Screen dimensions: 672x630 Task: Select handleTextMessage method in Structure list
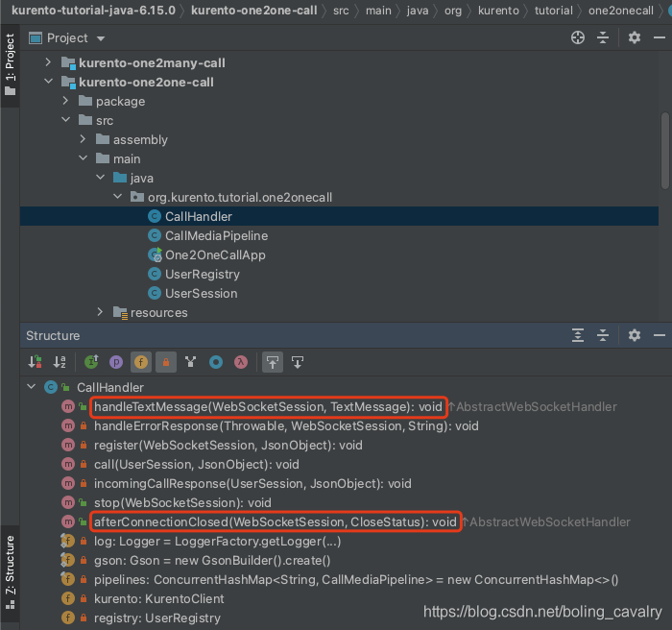268,406
